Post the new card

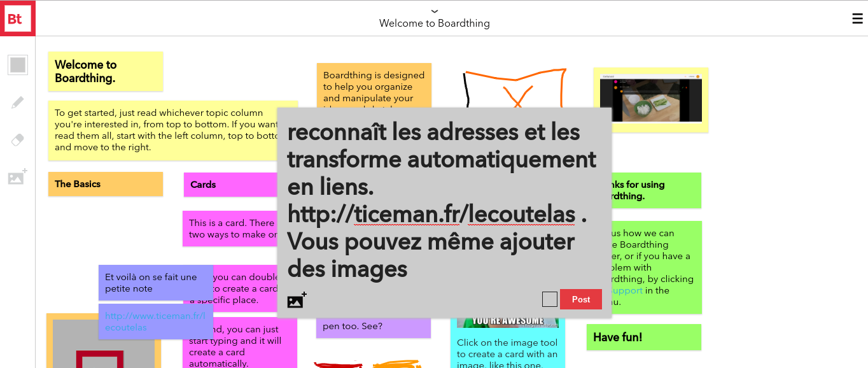tap(581, 299)
